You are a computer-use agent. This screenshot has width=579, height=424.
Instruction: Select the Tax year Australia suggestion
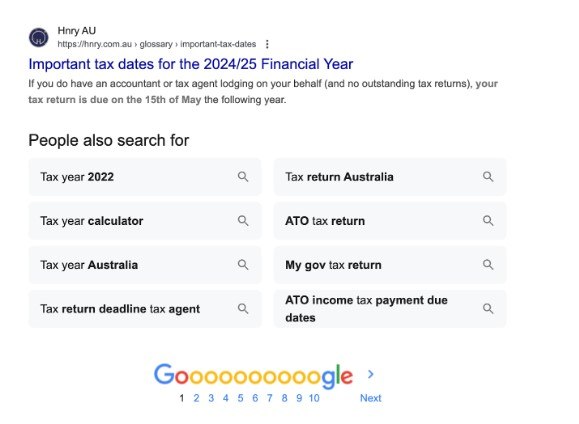click(x=145, y=265)
